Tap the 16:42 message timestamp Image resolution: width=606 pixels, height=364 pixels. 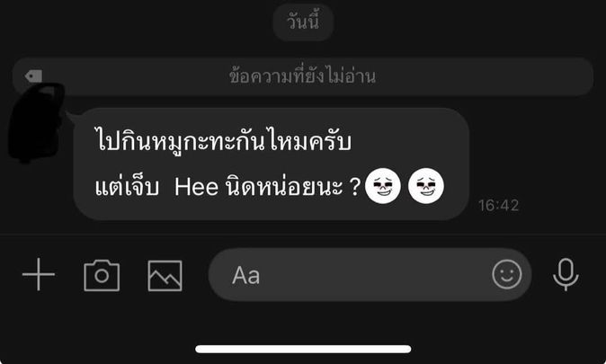tap(498, 206)
